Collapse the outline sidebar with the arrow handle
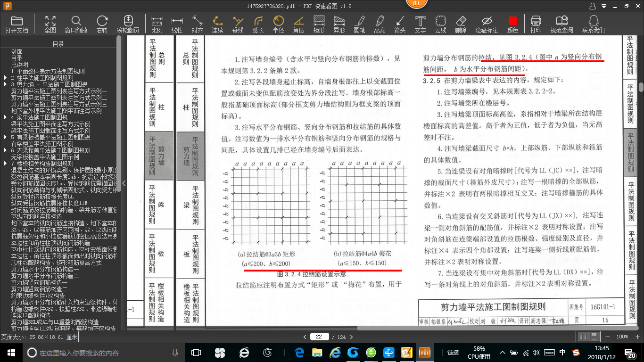This screenshot has width=644, height=362. coord(124,183)
